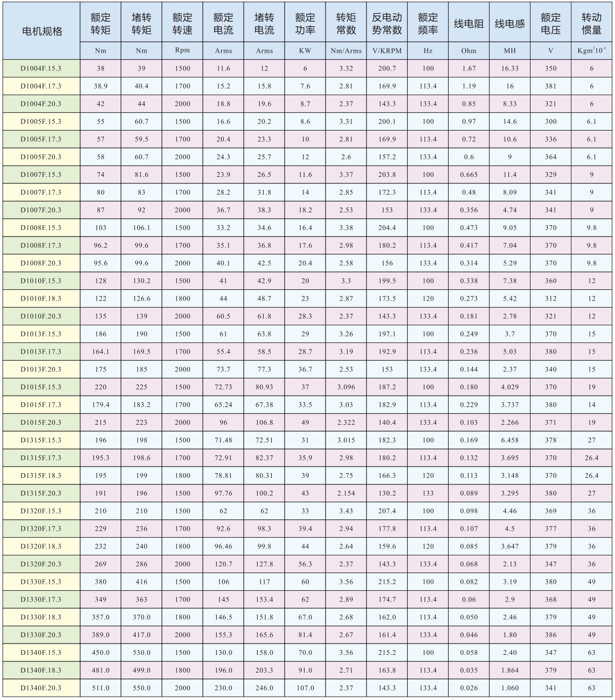
Task: Click the 反电动势常数 header cell
Action: click(387, 24)
